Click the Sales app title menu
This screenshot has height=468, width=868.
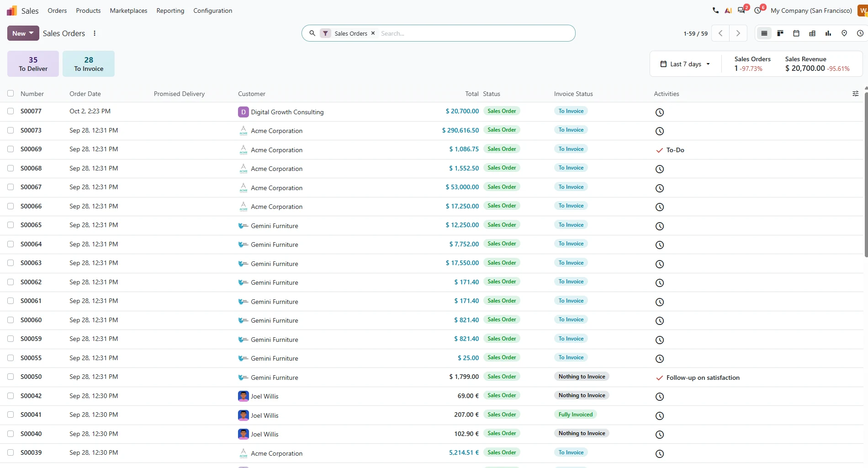tap(30, 11)
